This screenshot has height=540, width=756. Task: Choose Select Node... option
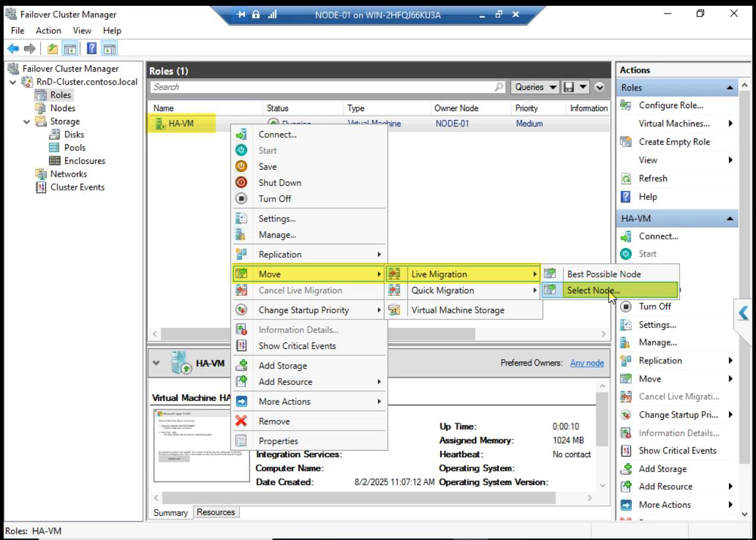pyautogui.click(x=609, y=290)
